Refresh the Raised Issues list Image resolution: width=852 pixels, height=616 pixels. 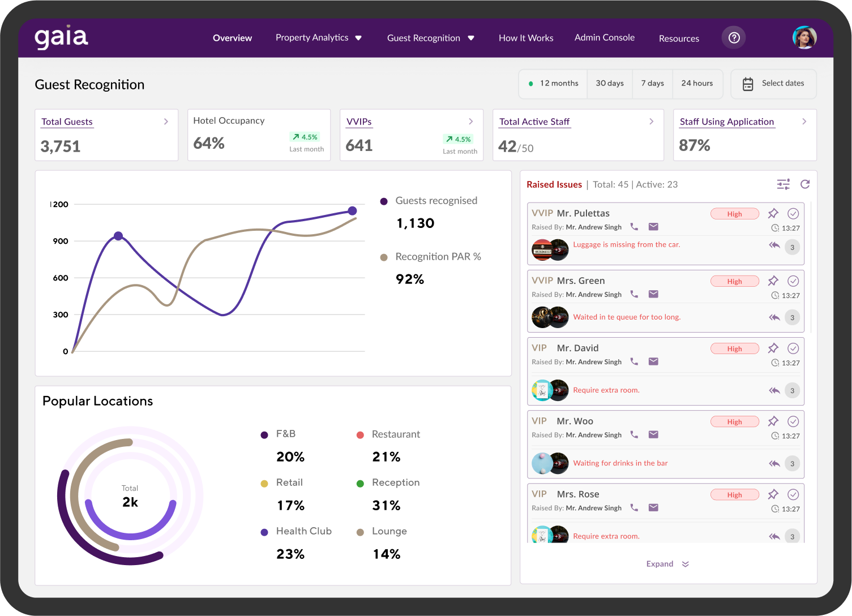pos(805,184)
